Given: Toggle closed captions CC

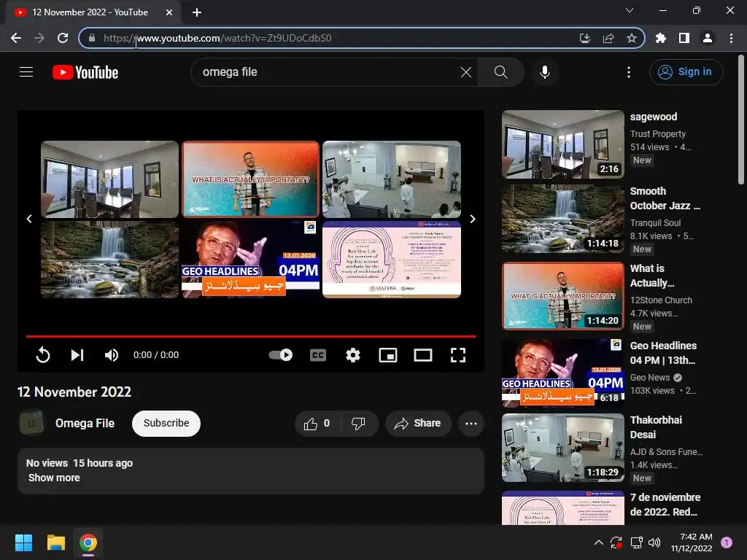Looking at the screenshot, I should tap(318, 355).
